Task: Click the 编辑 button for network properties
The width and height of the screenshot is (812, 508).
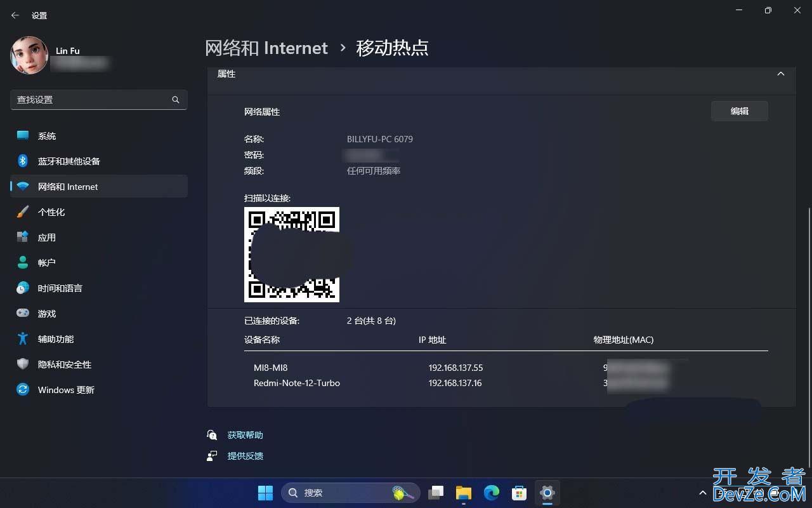Action: click(x=740, y=111)
